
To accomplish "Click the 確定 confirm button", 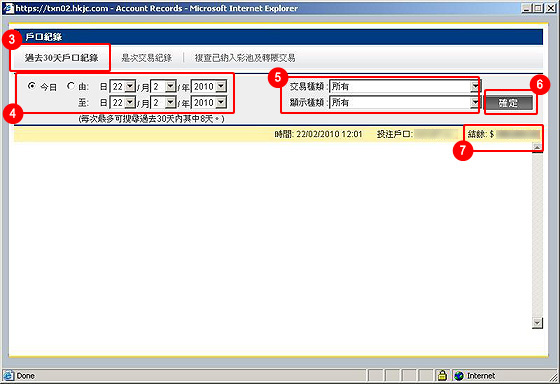I will click(x=508, y=103).
